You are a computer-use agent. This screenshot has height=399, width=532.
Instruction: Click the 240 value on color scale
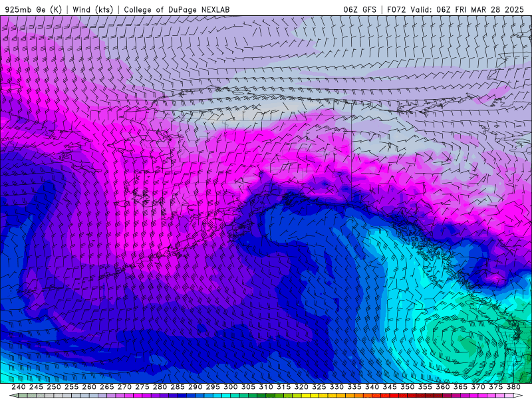pyautogui.click(x=19, y=387)
